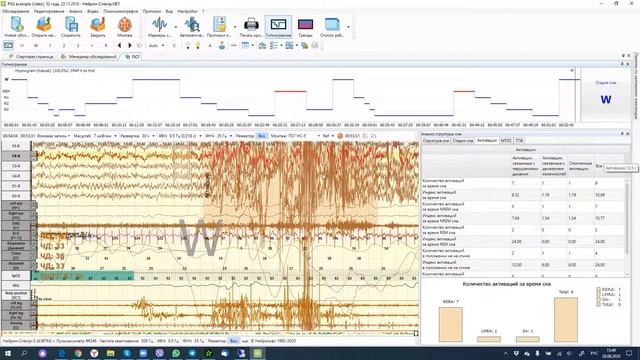Open the Analysis menu
The width and height of the screenshot is (640, 360).
point(76,11)
